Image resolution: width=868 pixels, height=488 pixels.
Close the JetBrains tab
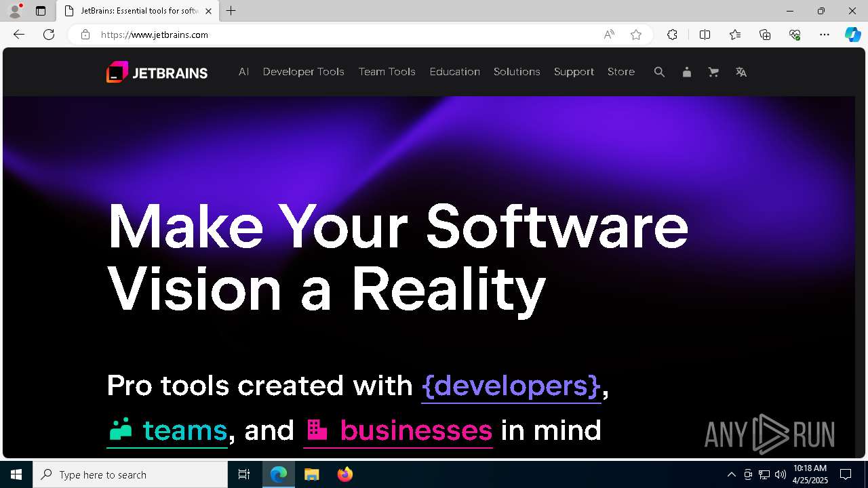208,11
